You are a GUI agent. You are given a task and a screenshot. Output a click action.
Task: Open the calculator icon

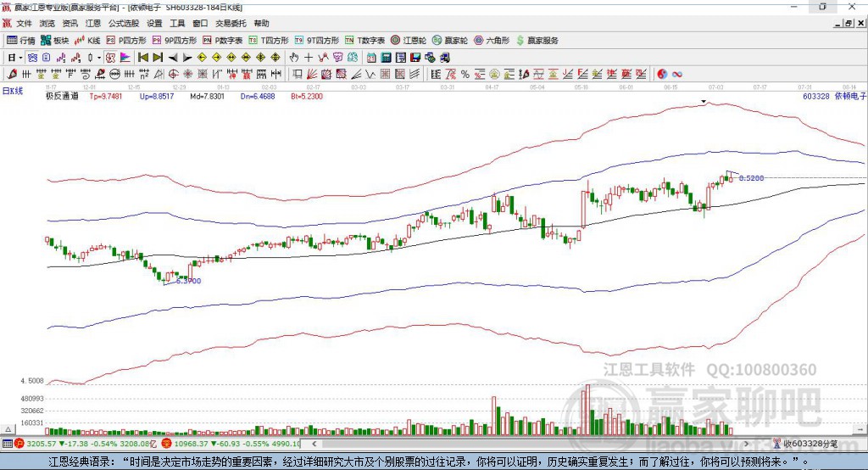(x=386, y=58)
